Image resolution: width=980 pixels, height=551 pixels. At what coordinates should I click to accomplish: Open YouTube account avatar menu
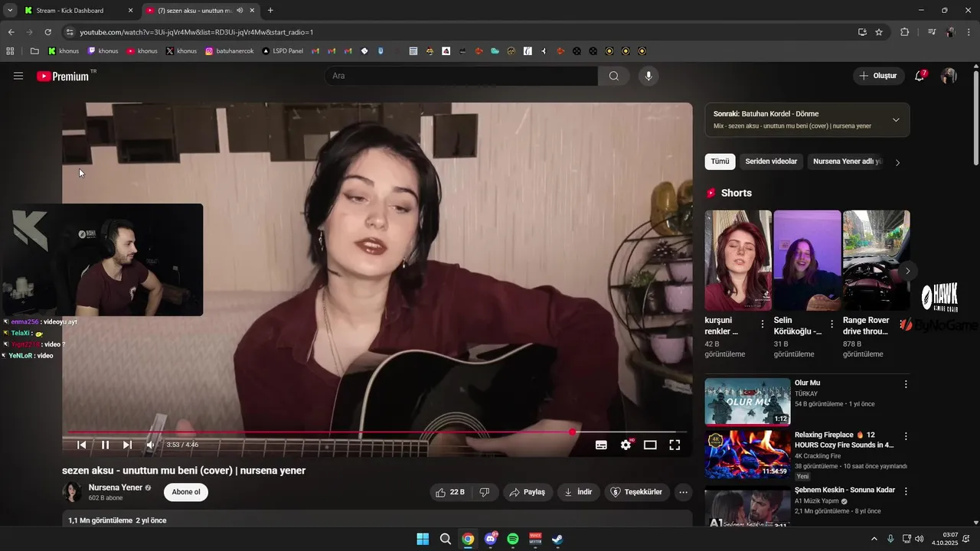(x=949, y=76)
